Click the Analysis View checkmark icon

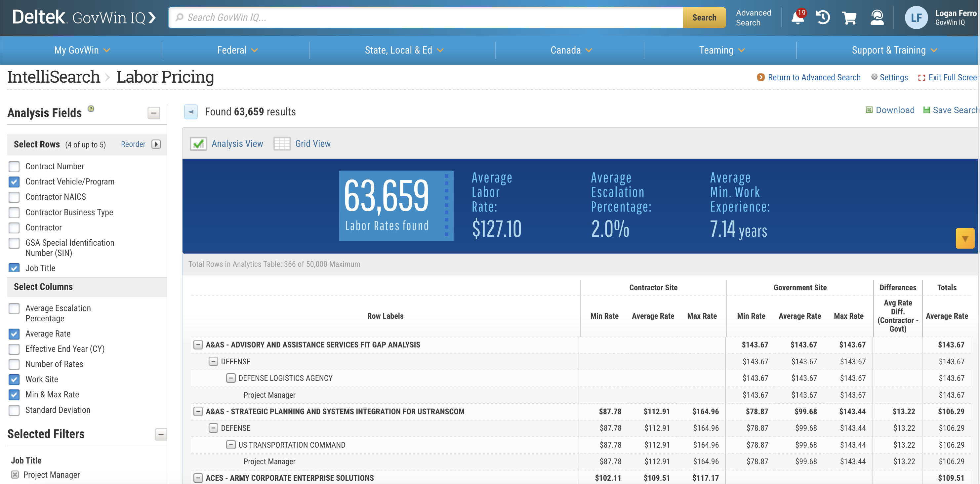[x=199, y=144]
